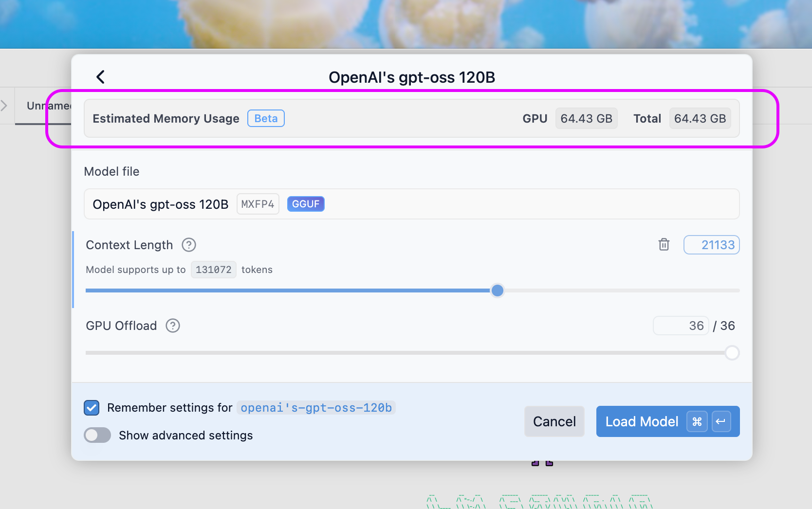
Task: Enable Show advanced settings toggle
Action: tap(97, 435)
